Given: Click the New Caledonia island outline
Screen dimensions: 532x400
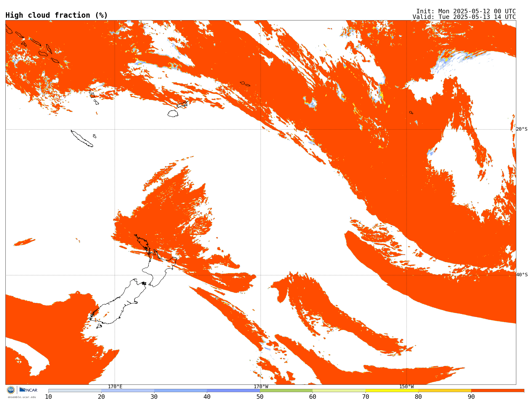Looking at the screenshot, I should [x=82, y=138].
